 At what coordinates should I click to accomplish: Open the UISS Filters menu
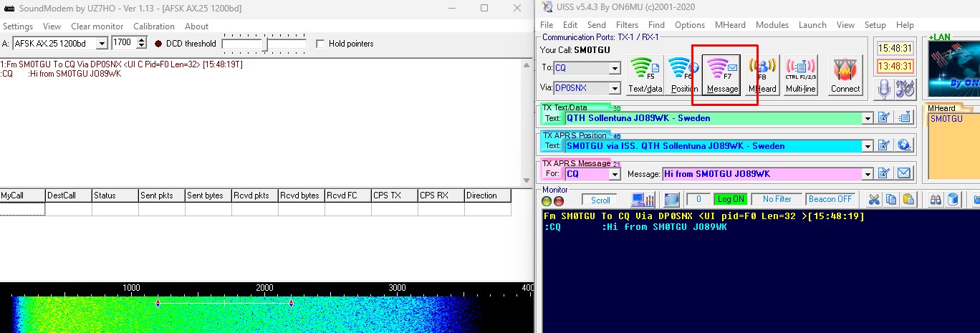tap(627, 25)
